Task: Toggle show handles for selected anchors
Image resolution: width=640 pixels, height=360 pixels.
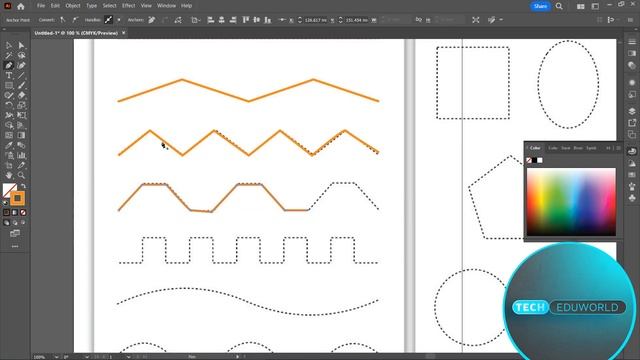Action: point(108,20)
